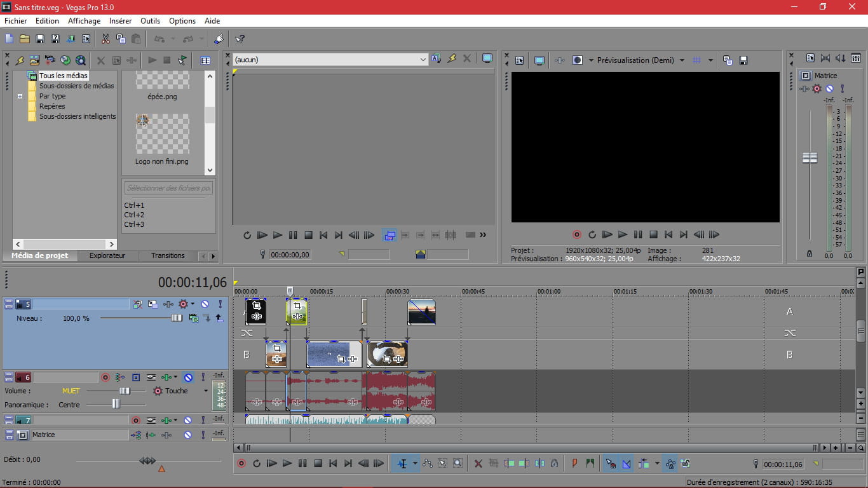
Task: Open the Touche automation mode dropdown
Action: (x=206, y=391)
